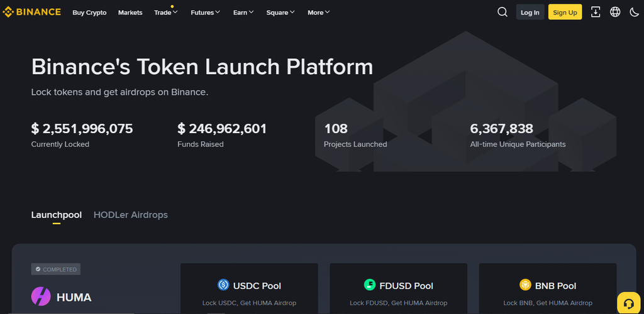Click the 108 Projects Launched figure
This screenshot has height=314, width=644.
click(336, 129)
